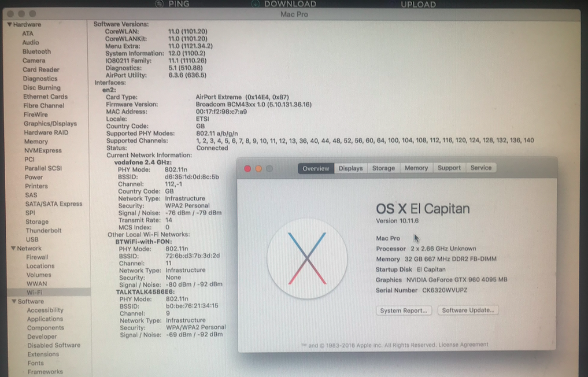The image size is (588, 377).
Task: Select Diagnostics in the sidebar
Action: (x=40, y=79)
